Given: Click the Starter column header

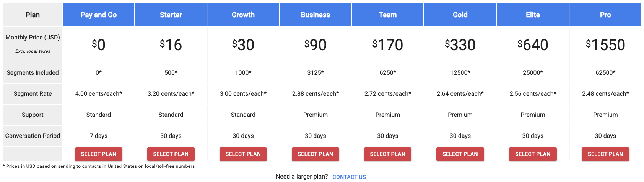Looking at the screenshot, I should 171,15.
